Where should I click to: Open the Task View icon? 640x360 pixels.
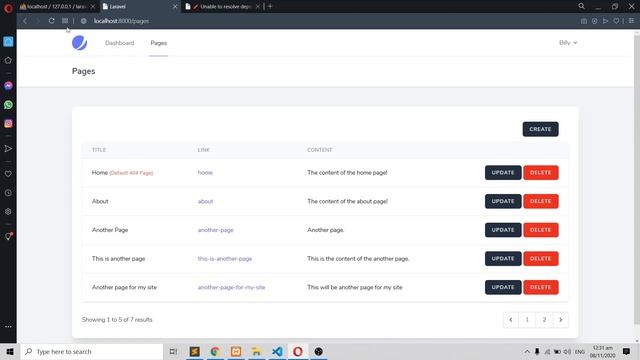[x=173, y=351]
